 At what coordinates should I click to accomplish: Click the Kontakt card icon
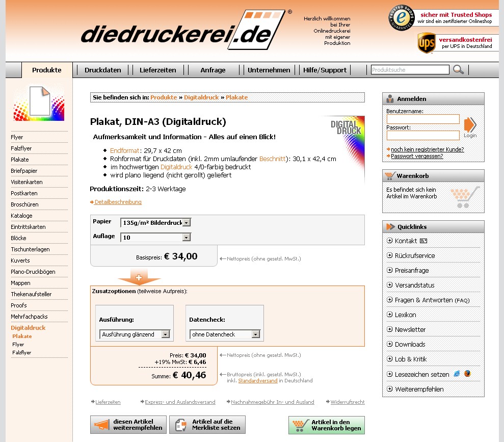tap(423, 241)
